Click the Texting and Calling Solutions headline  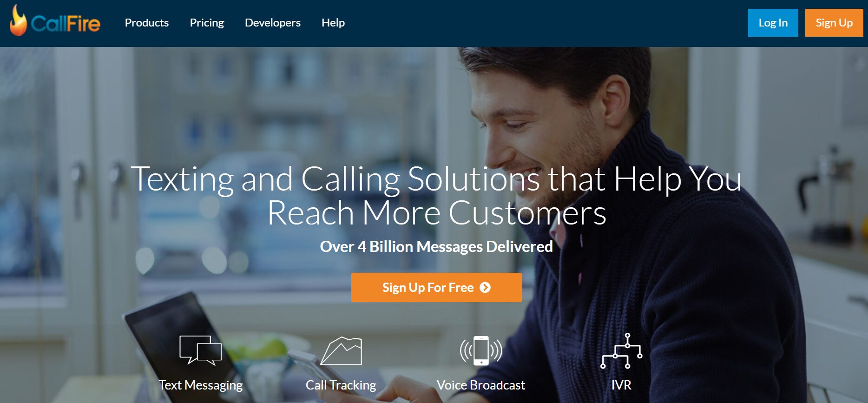(x=436, y=196)
